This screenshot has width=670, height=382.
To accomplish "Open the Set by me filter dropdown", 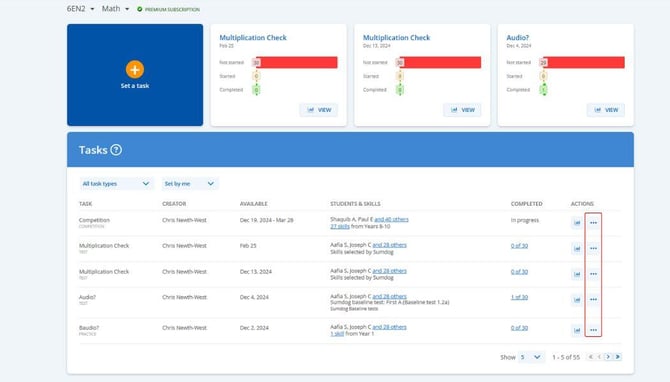I will [x=189, y=184].
